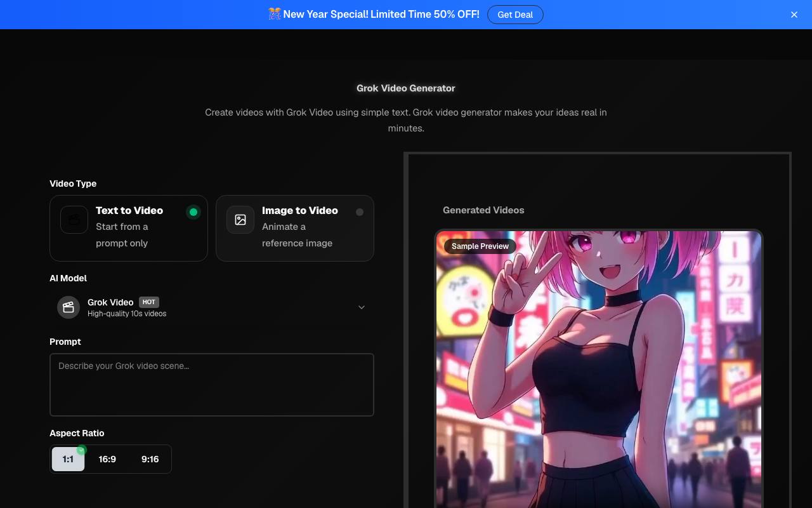Click the 'High-quality 10s videos' subtitle
The width and height of the screenshot is (812, 508).
pos(127,314)
